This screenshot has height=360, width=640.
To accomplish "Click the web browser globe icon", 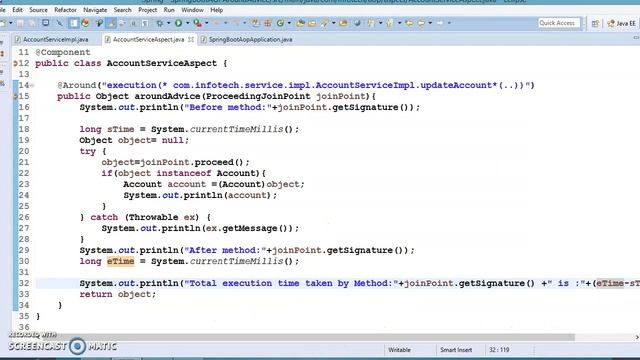I will (x=357, y=23).
